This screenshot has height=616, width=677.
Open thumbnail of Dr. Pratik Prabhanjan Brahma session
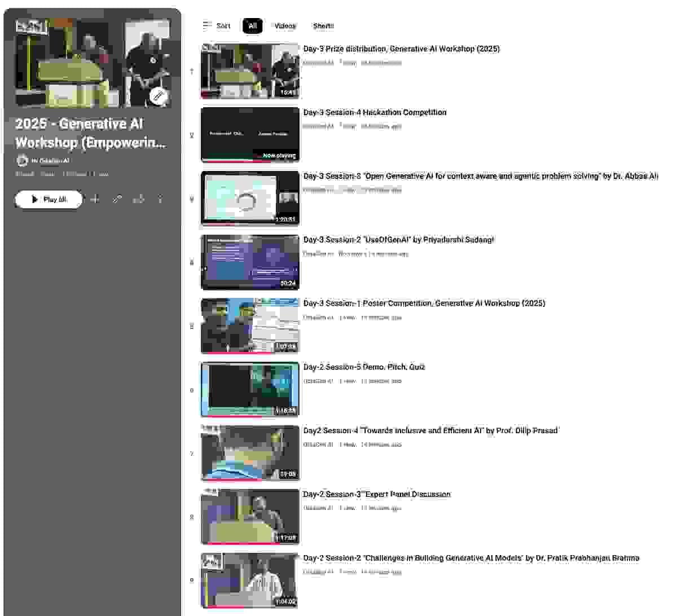(250, 581)
